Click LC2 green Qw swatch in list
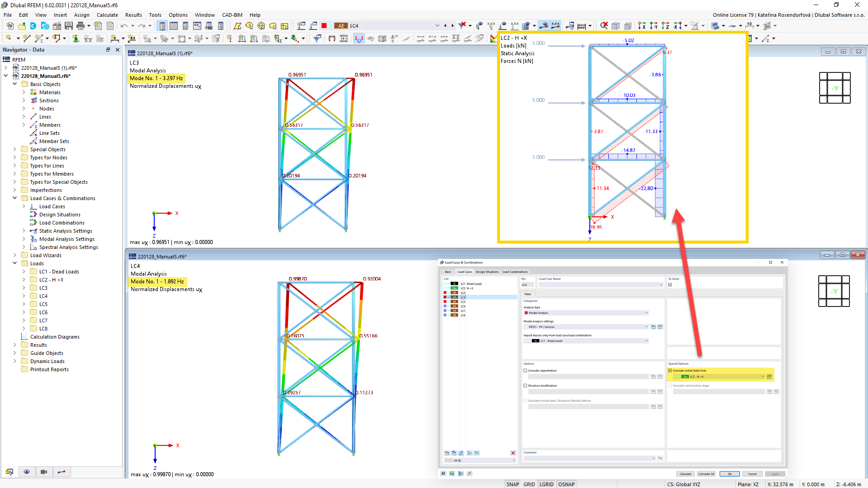The width and height of the screenshot is (868, 488). pos(455,288)
